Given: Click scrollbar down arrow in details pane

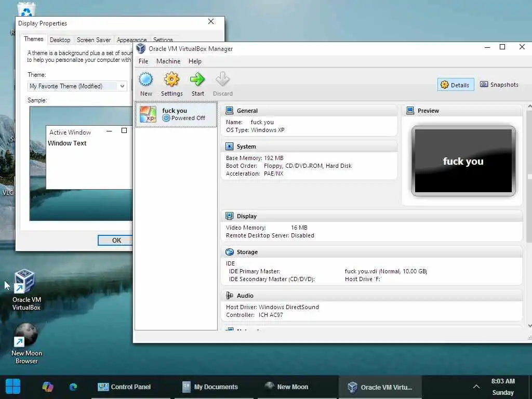Looking at the screenshot, I should pyautogui.click(x=529, y=326).
